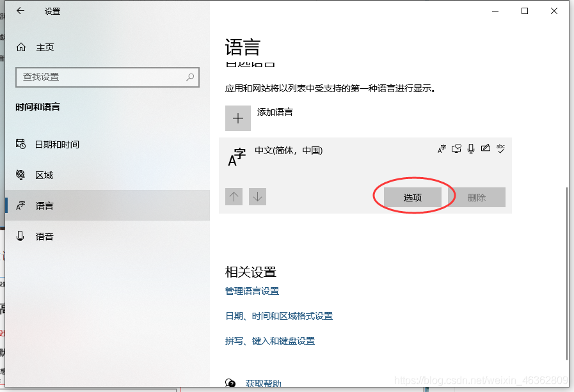Open 拼写、键入和键盘设置 link

click(270, 341)
